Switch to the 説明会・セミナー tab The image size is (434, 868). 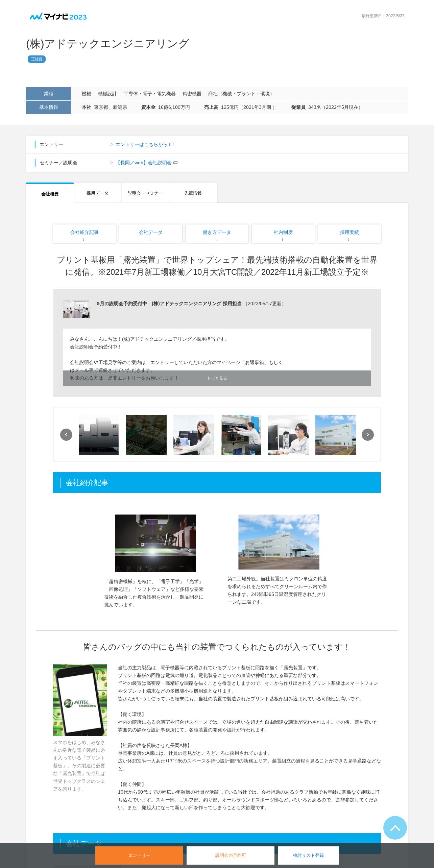tap(145, 193)
